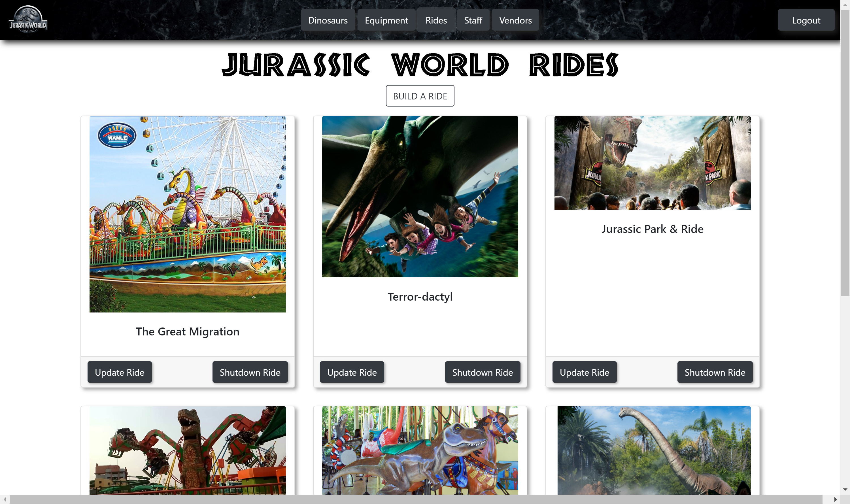Update the Terror-dactyl ride

pos(352,372)
